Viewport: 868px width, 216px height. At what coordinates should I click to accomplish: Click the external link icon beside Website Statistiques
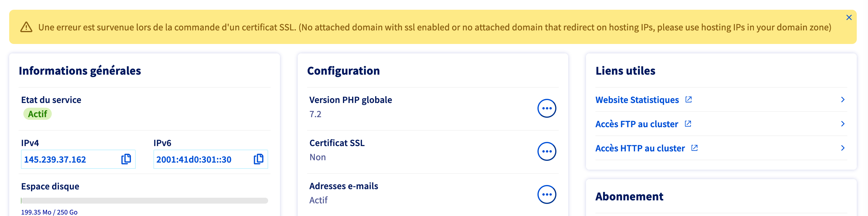point(689,99)
